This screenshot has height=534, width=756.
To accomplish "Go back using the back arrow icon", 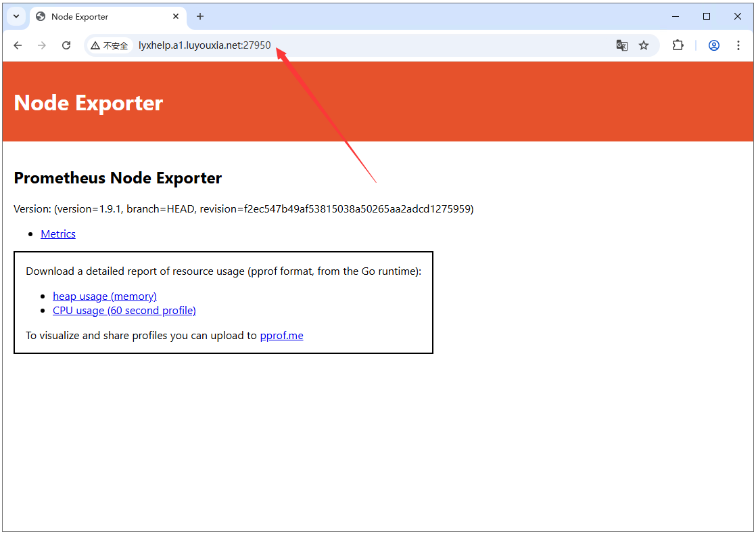I will point(18,45).
